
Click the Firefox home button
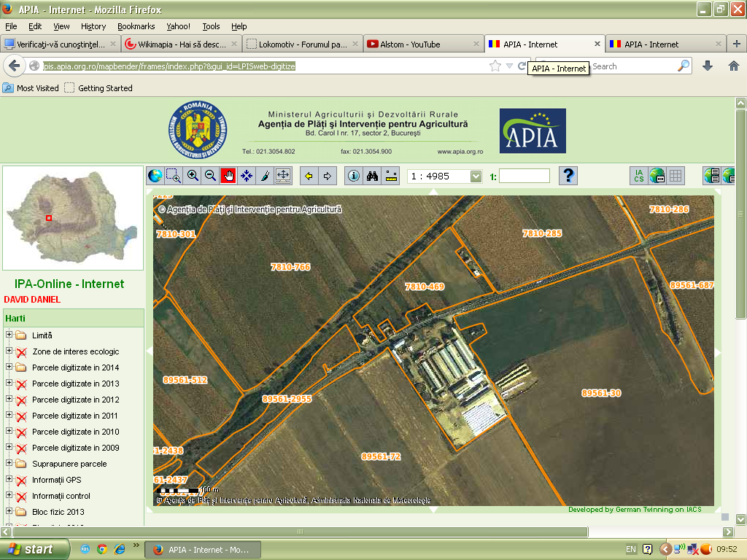734,66
